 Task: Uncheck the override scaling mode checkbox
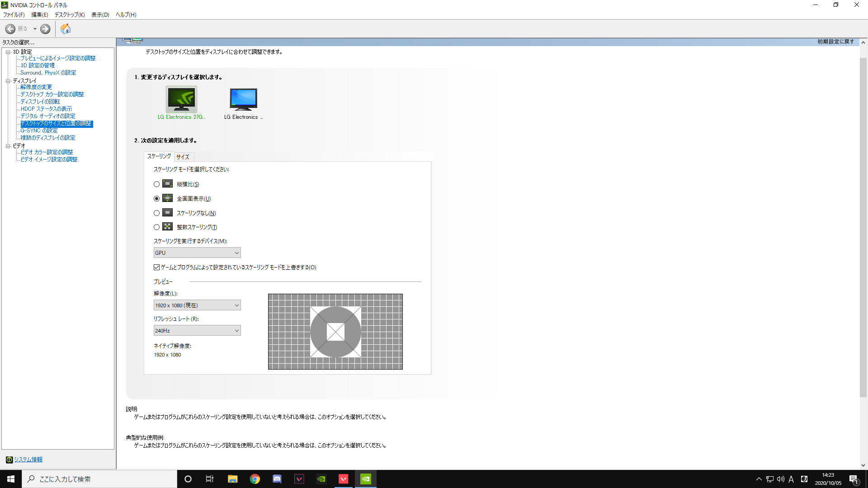click(x=156, y=267)
